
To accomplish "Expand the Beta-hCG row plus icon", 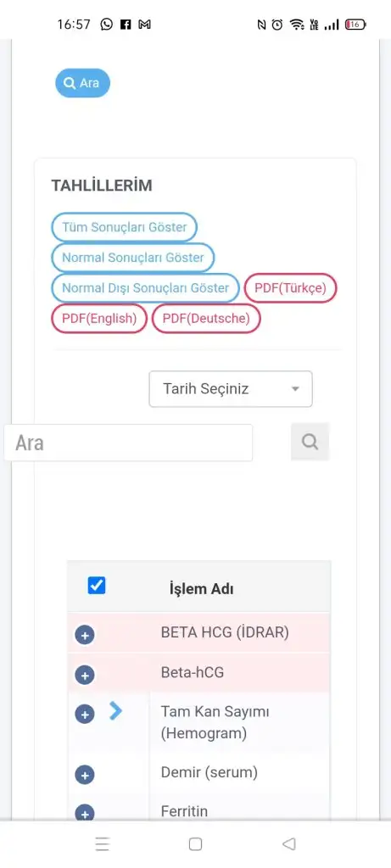I will [x=85, y=676].
